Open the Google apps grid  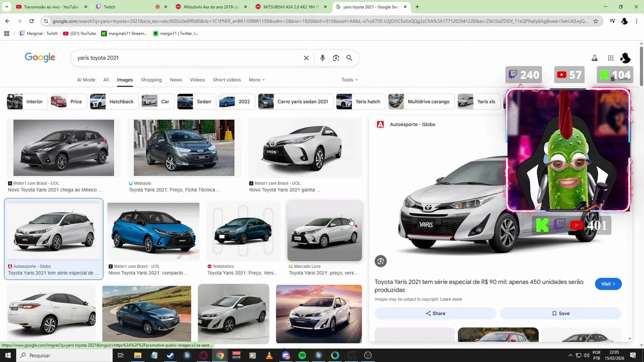pos(610,58)
